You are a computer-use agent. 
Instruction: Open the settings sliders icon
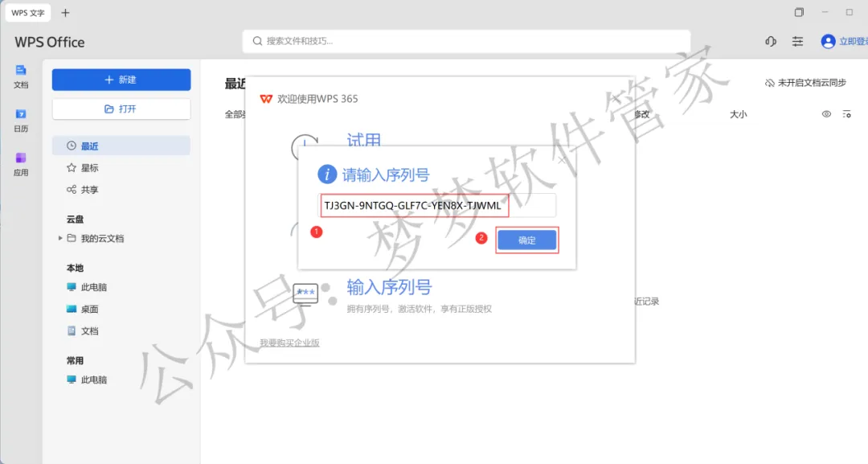tap(798, 42)
